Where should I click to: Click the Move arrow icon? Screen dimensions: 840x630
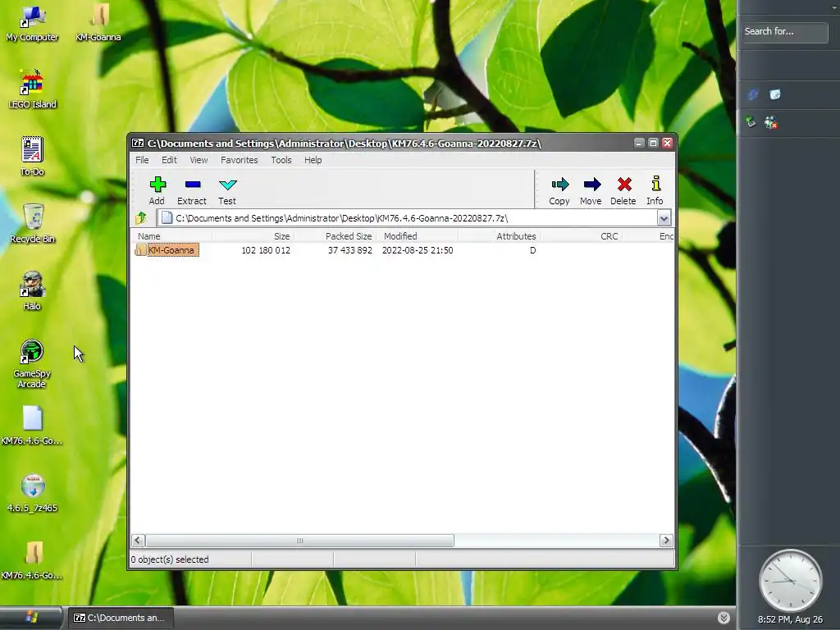pos(591,185)
